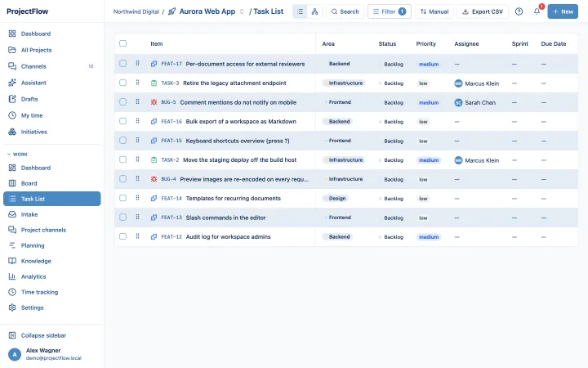The width and height of the screenshot is (588, 368).
Task: Open Settings in the sidebar
Action: [51, 307]
